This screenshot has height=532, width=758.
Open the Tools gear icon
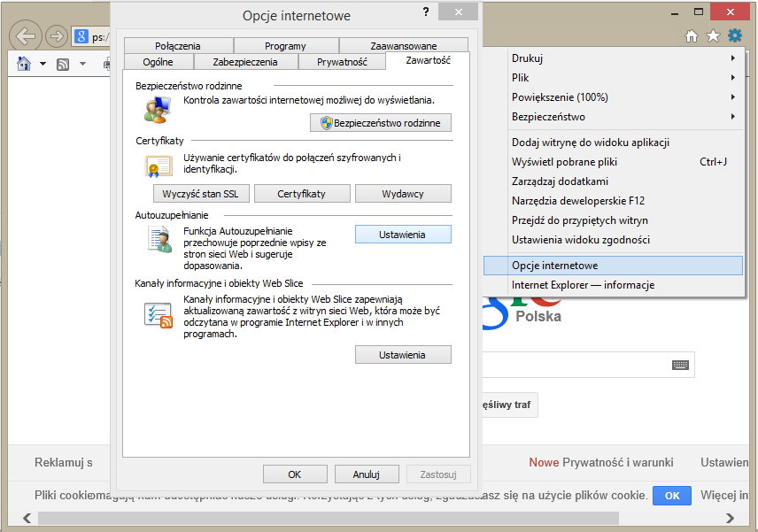point(735,35)
